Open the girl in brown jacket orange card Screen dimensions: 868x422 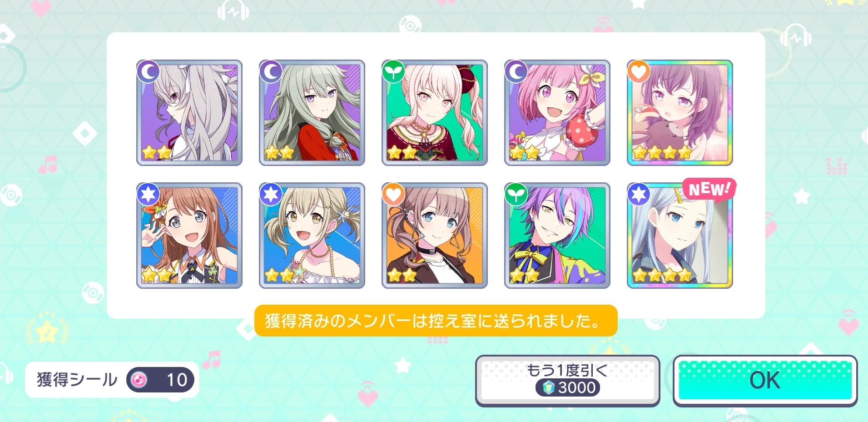pyautogui.click(x=435, y=236)
